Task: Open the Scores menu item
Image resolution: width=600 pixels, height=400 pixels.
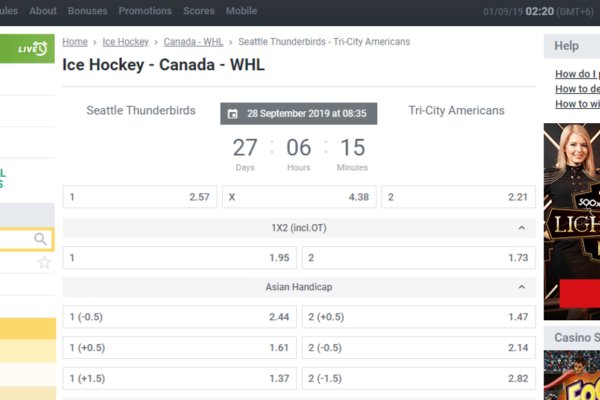Action: [x=199, y=11]
